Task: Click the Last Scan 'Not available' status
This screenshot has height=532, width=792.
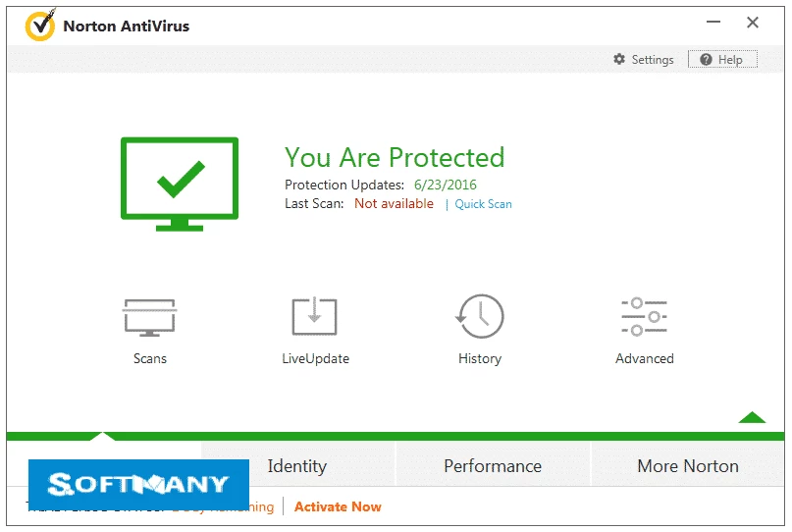Action: pos(394,204)
